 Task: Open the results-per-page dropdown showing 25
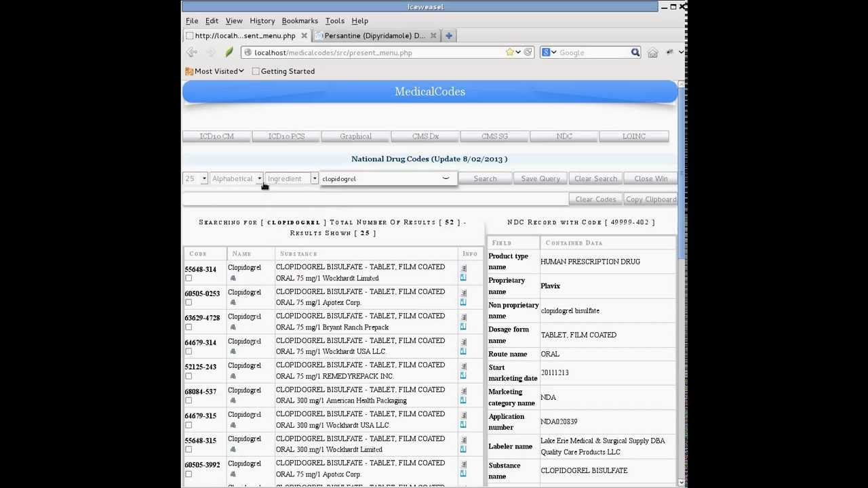(195, 178)
